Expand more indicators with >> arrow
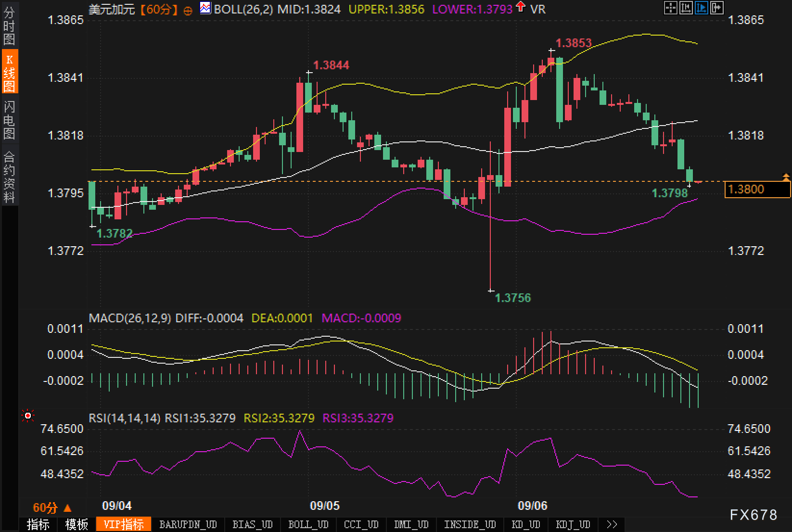The height and width of the screenshot is (532, 792). pos(612,524)
